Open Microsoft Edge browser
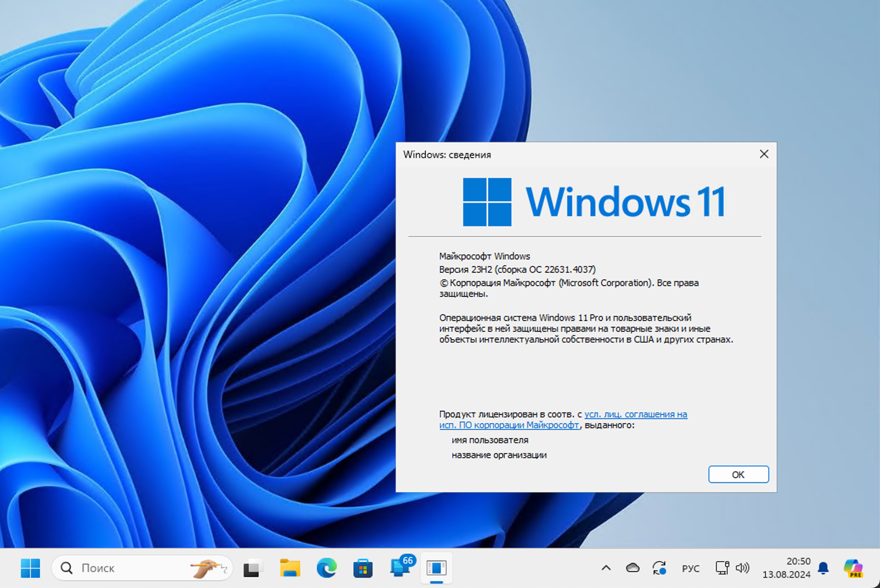Viewport: 880px width, 588px height. 327,568
